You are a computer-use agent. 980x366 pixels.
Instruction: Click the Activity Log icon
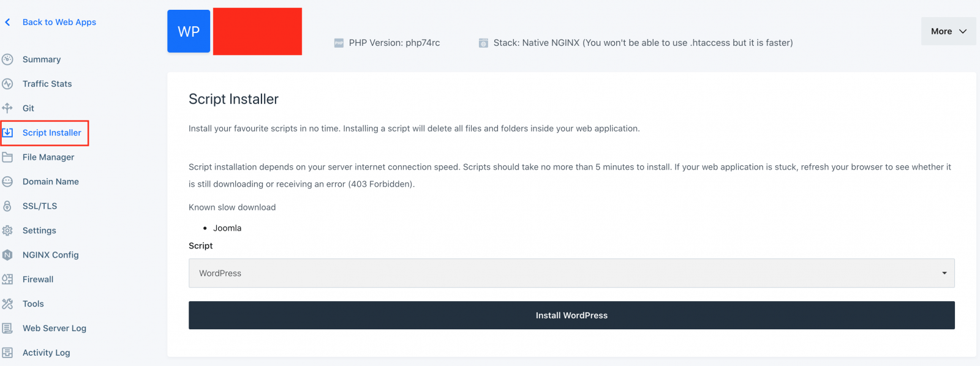7,353
